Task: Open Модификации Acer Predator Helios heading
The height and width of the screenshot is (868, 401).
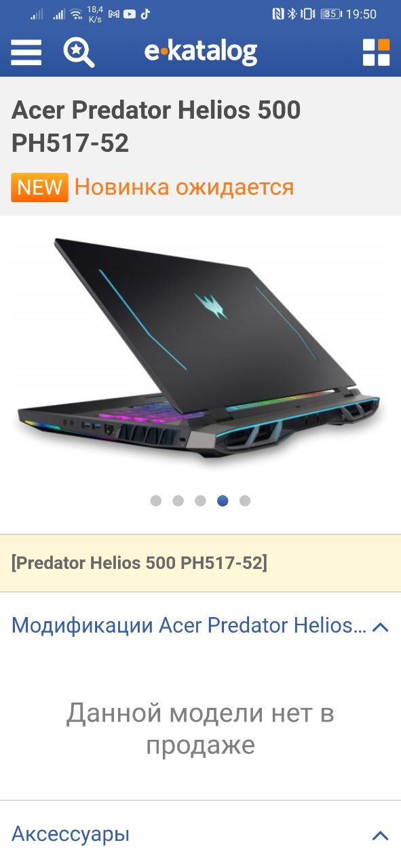Action: (189, 625)
